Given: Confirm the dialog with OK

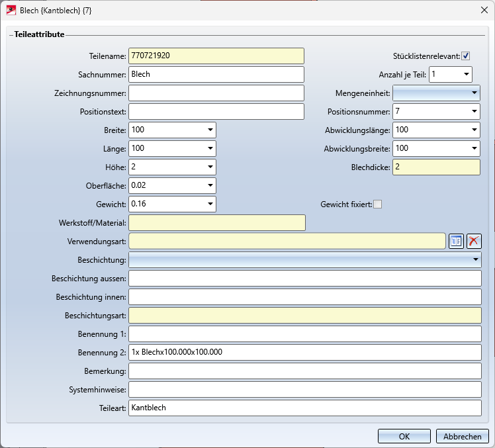Looking at the screenshot, I should (404, 436).
